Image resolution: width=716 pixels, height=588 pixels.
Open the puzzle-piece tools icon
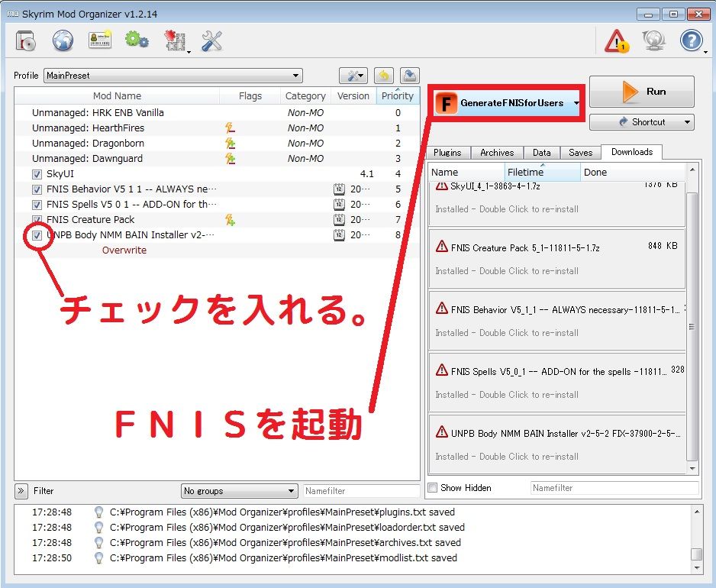click(176, 40)
